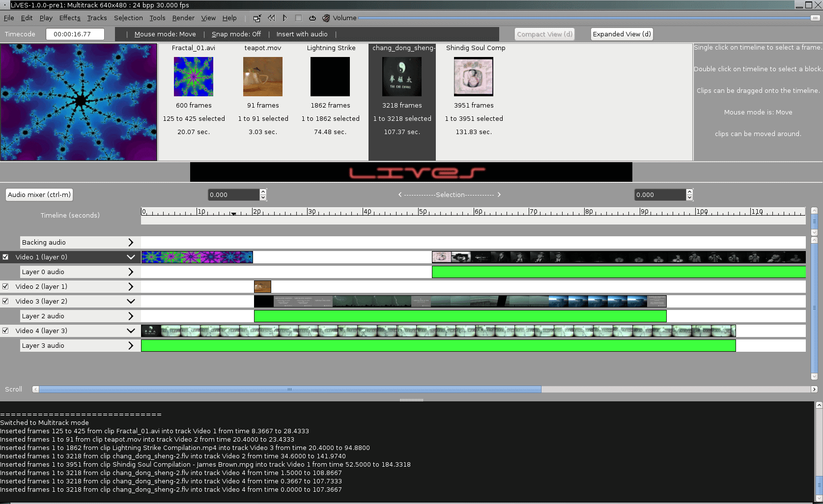Expand the Video 2 (layer 1) track

[131, 286]
